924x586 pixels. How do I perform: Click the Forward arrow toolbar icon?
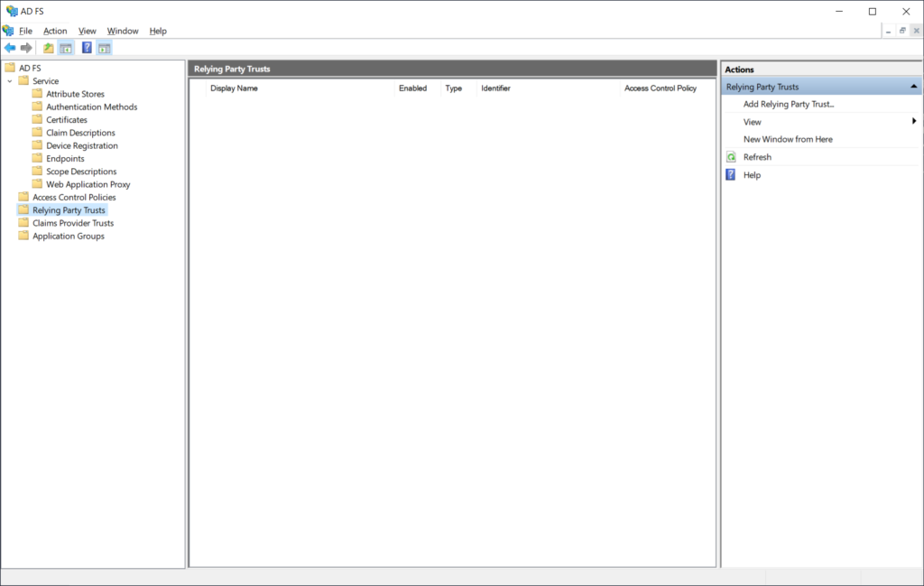coord(26,48)
